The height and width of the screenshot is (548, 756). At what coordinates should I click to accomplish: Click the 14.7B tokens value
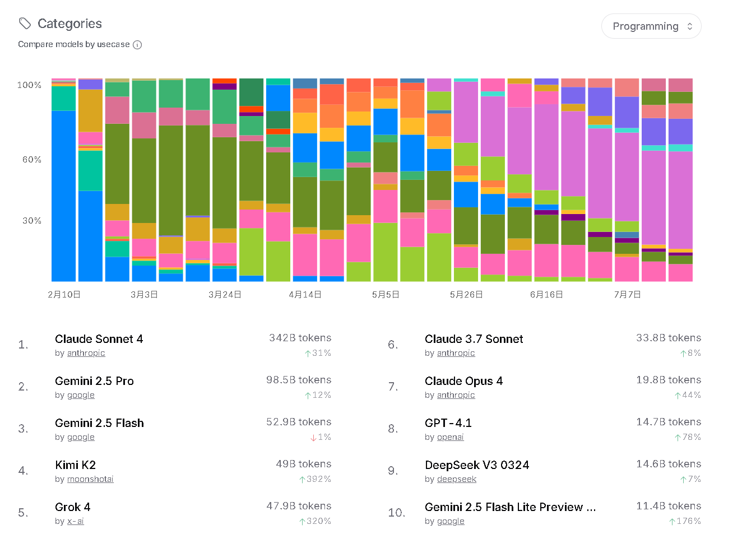[669, 422]
